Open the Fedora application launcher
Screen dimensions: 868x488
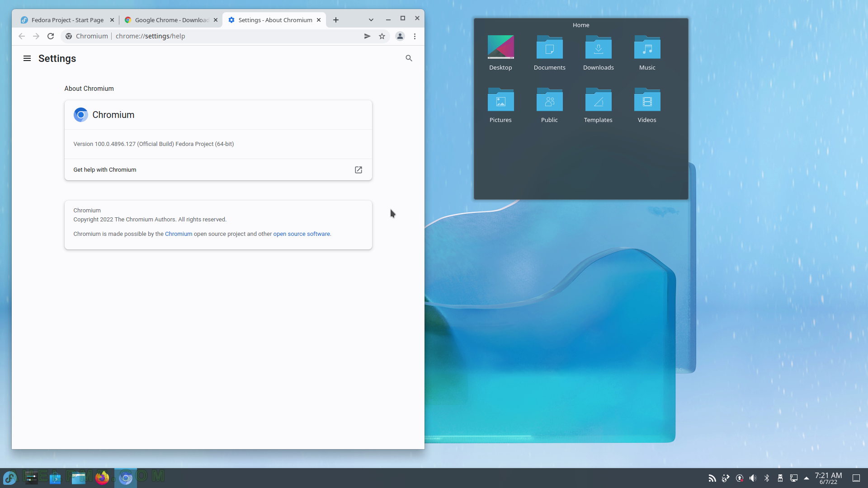point(10,478)
